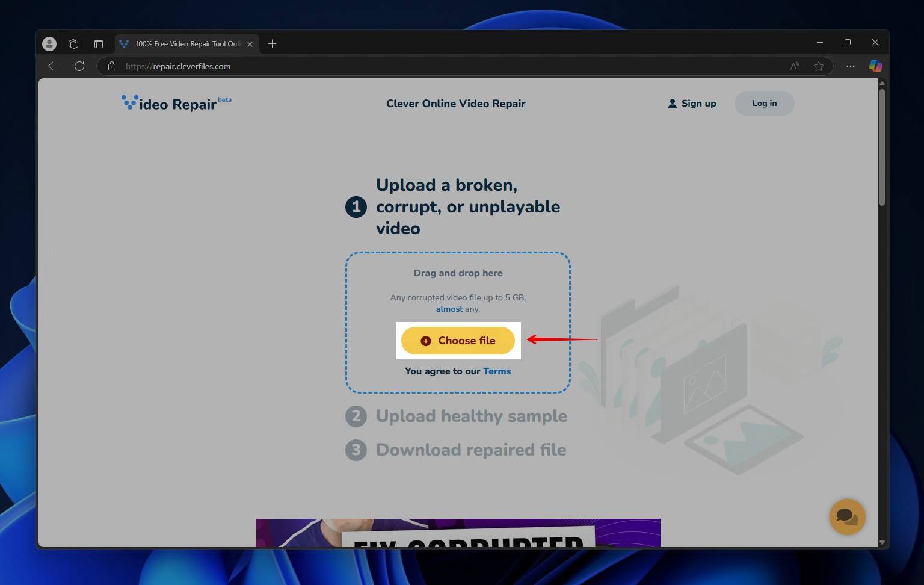Click the Fix Corrupted video thumbnail
Viewport: 924px width, 585px height.
click(458, 533)
